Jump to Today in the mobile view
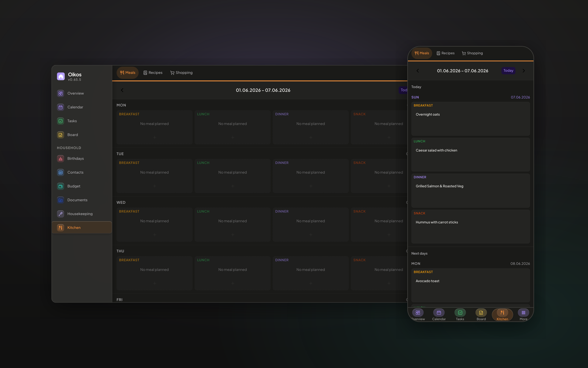Screen dimensions: 588x368 click(x=508, y=71)
